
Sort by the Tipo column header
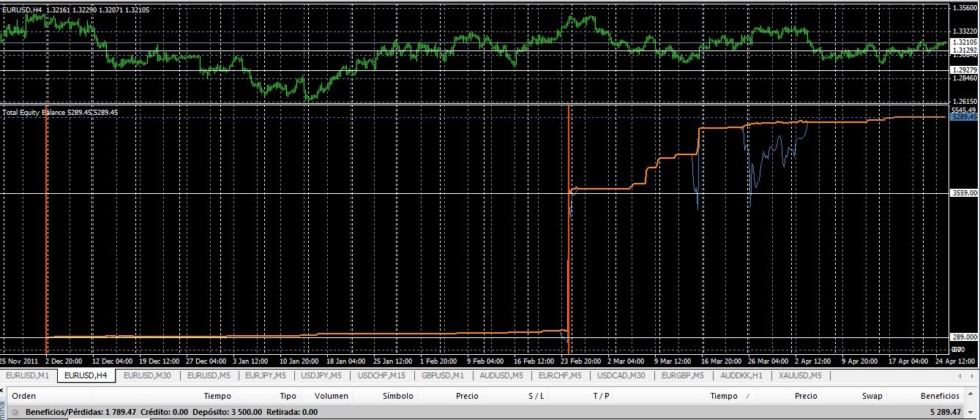288,396
